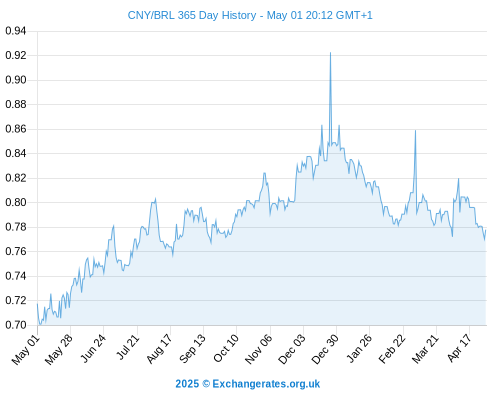The height and width of the screenshot is (400, 495).
Task: Click the Feb 22 date label
Action: pos(392,349)
